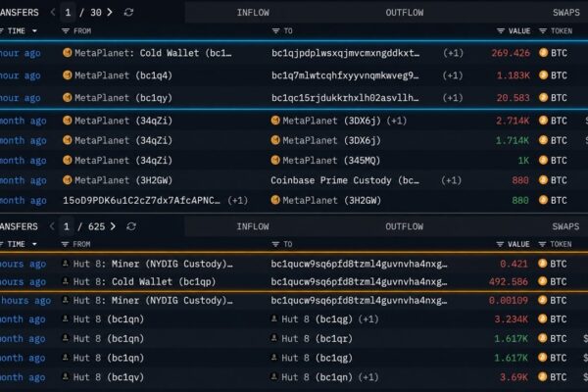Refresh the bottom transfers table (1/625)
Viewport: 588px width, 392px height.
pyautogui.click(x=131, y=226)
